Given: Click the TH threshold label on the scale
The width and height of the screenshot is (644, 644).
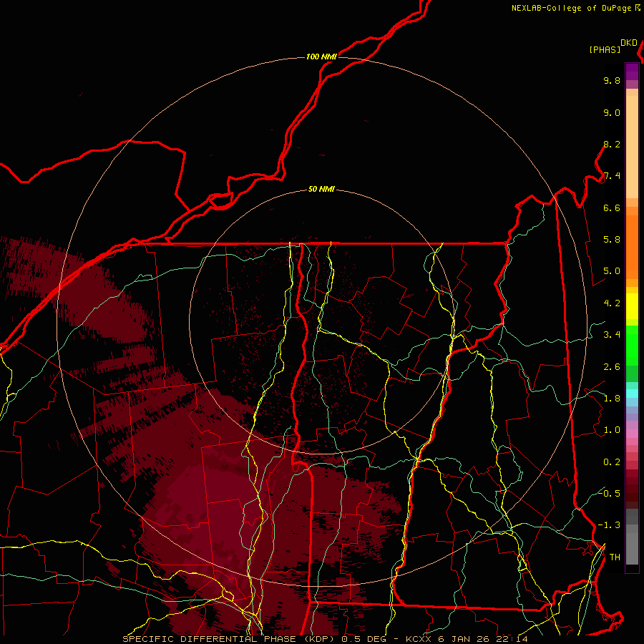Looking at the screenshot, I should 615,557.
